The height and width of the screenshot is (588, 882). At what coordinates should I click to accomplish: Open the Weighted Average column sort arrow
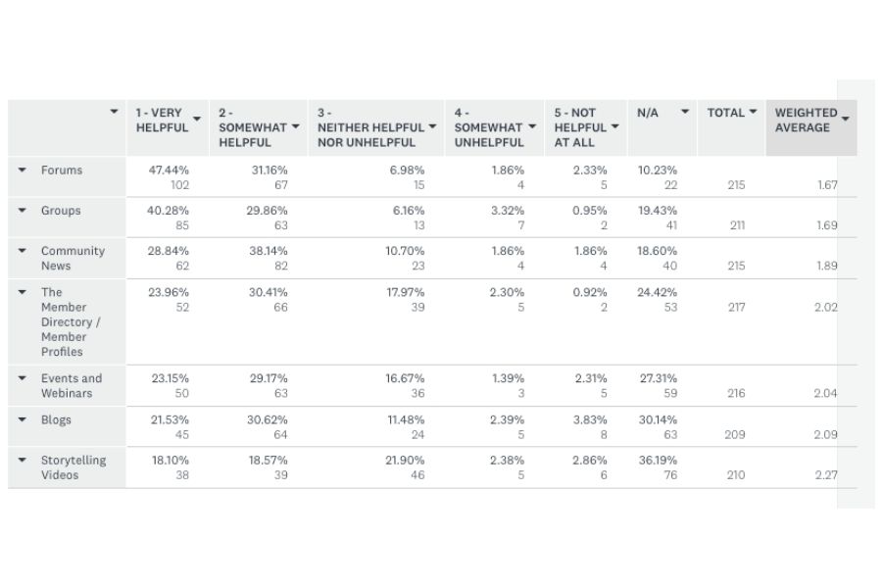(x=846, y=119)
